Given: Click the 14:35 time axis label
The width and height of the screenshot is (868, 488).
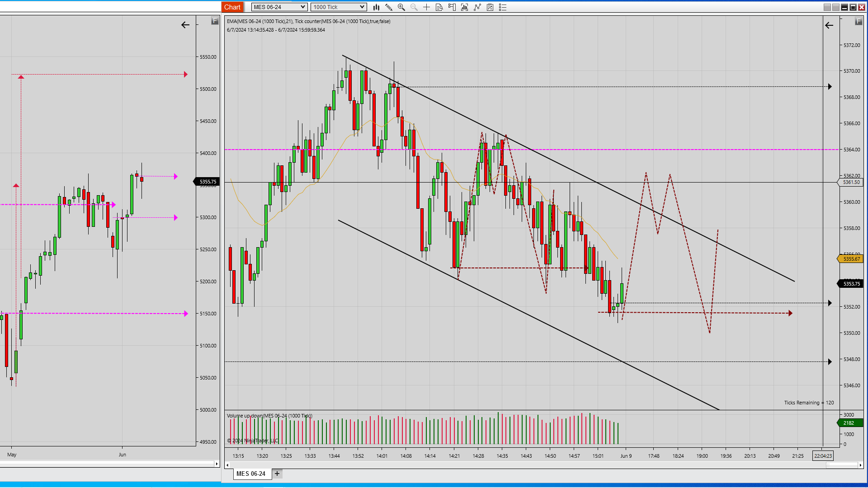Looking at the screenshot, I should point(502,456).
